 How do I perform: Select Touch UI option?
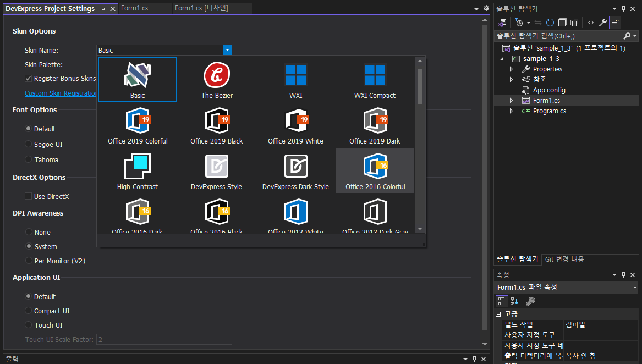[x=28, y=325]
